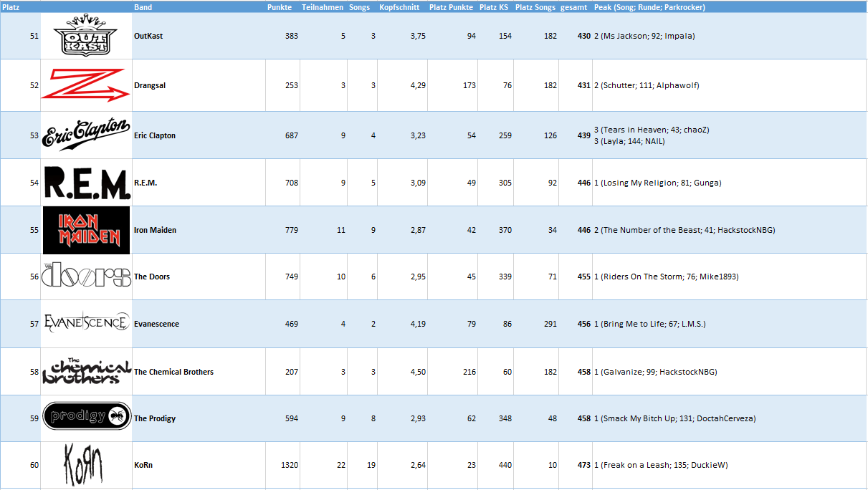This screenshot has height=490, width=868.
Task: Select the Prodigy ant logo
Action: [x=86, y=417]
